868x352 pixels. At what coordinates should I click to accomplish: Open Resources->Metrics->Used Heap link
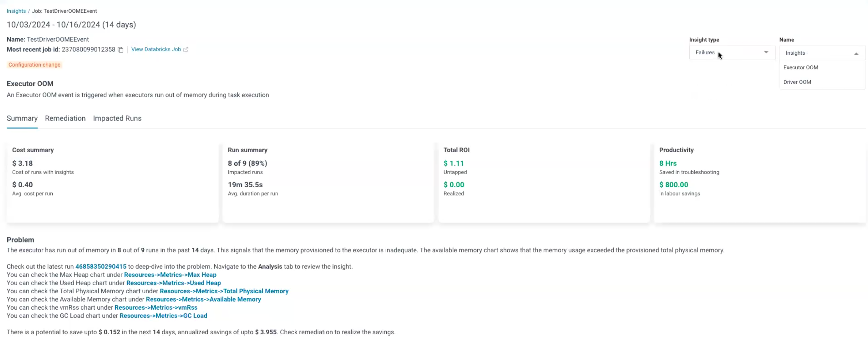pyautogui.click(x=173, y=283)
